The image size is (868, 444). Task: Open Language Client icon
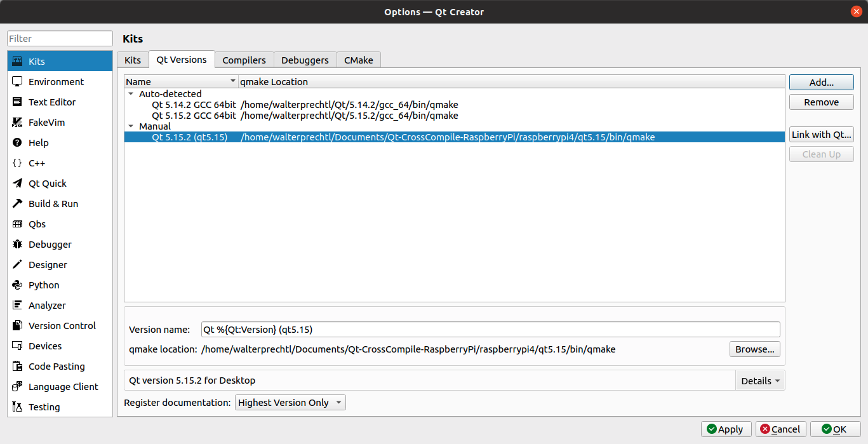coord(18,387)
